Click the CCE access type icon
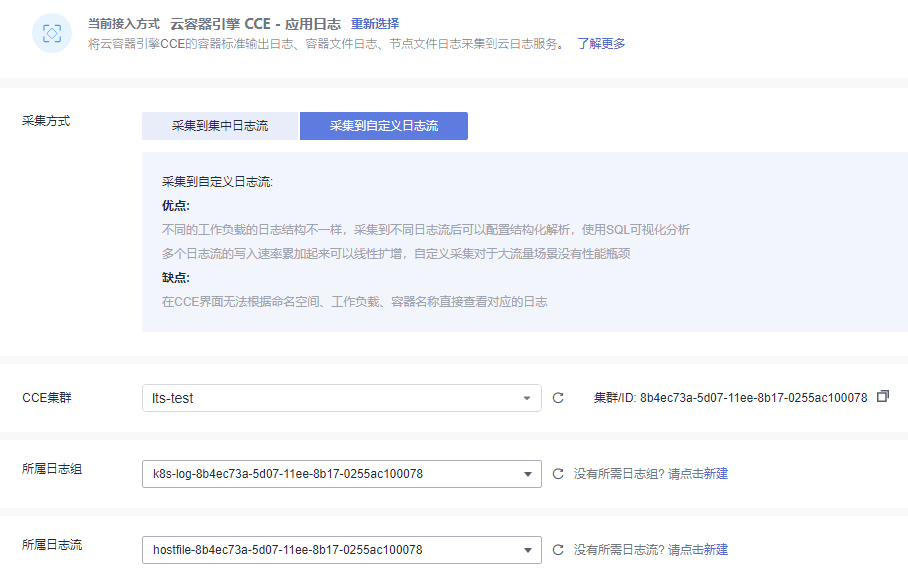This screenshot has width=908, height=574. pos(52,33)
